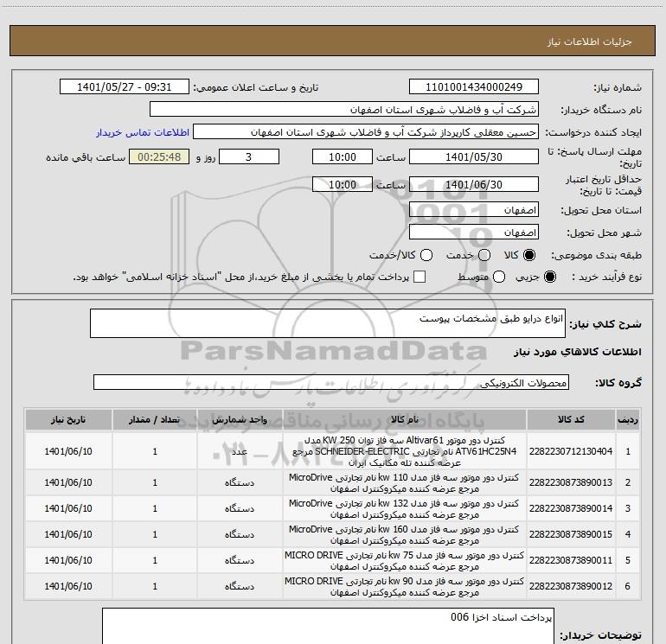Click the ردیف column header

pyautogui.click(x=628, y=419)
